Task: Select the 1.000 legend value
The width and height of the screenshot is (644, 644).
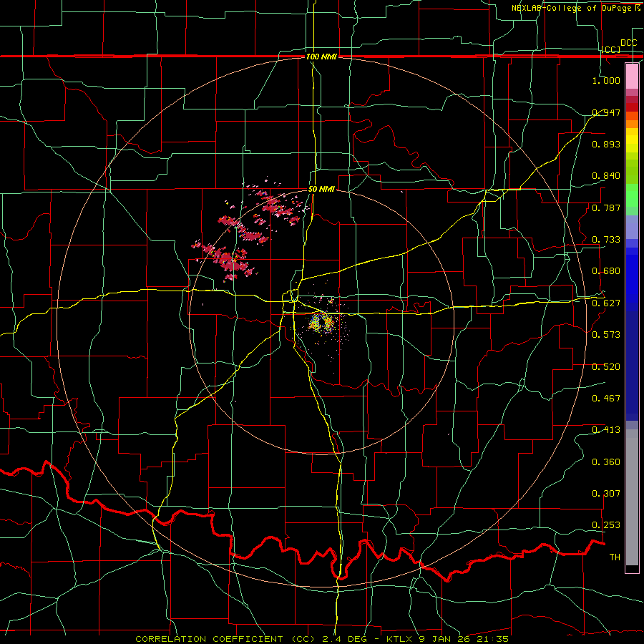Action: pyautogui.click(x=606, y=80)
